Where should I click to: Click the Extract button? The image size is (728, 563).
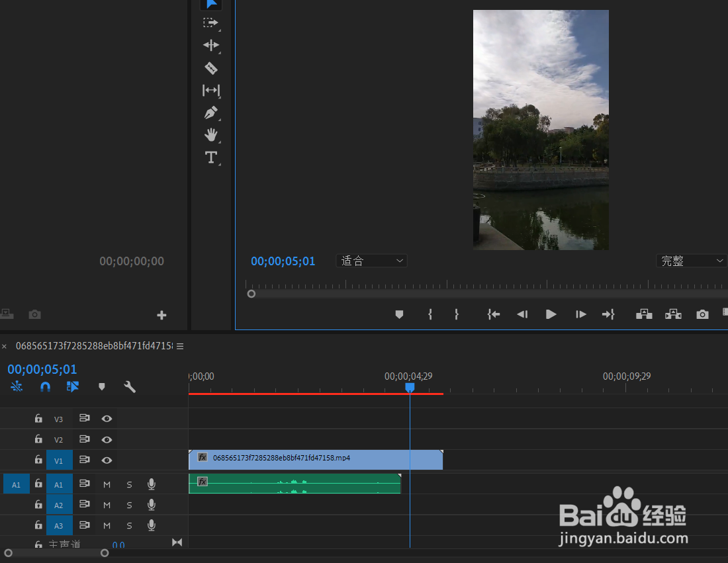[x=673, y=315]
